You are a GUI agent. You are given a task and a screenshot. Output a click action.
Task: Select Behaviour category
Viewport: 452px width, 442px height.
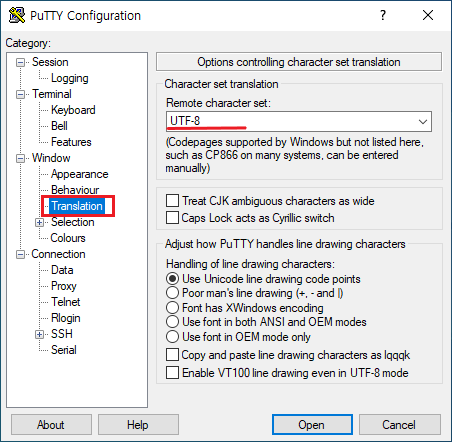tap(75, 190)
